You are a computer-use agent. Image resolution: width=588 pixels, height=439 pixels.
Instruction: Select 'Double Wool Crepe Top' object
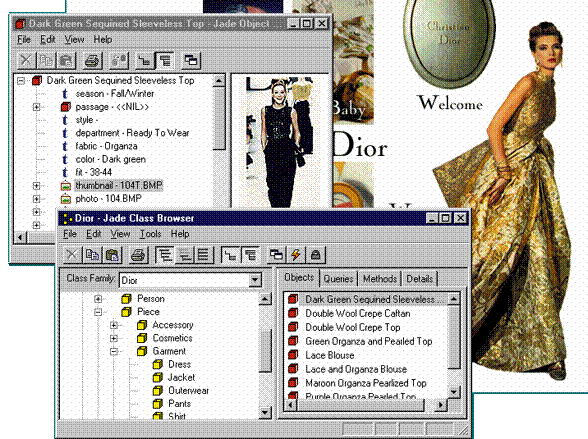coord(352,327)
